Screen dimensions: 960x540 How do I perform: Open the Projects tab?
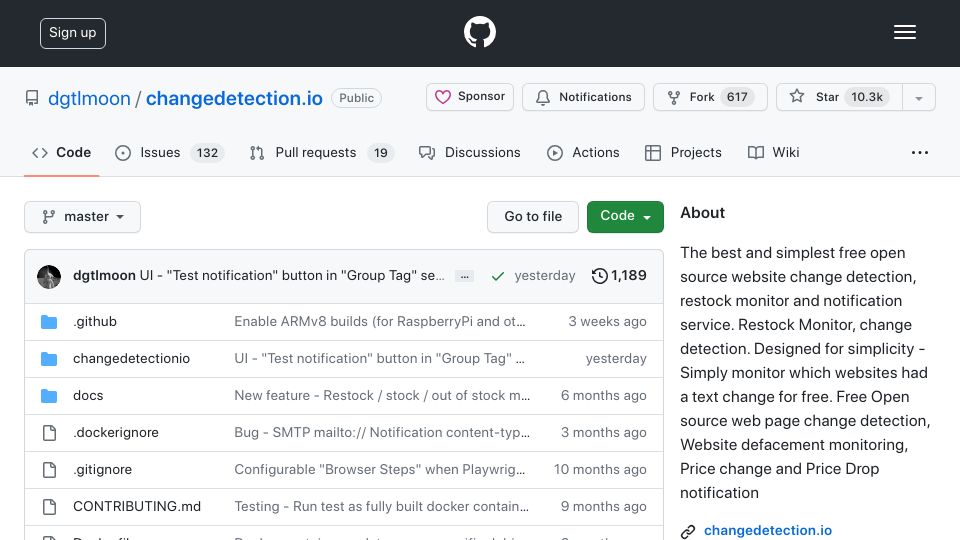pos(683,152)
